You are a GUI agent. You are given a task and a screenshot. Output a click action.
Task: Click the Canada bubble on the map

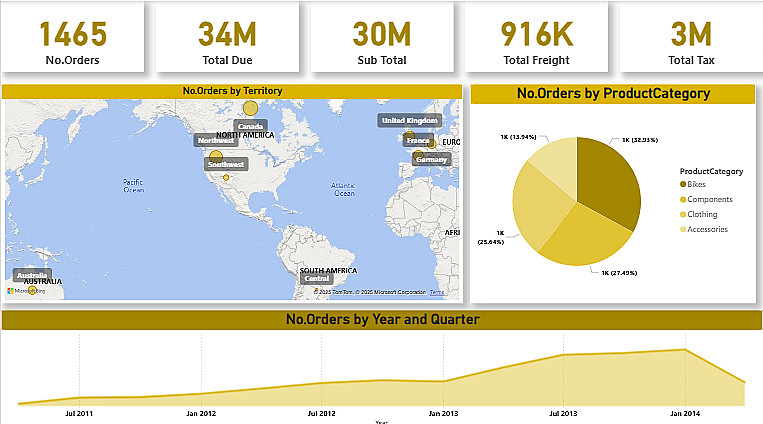(250, 108)
